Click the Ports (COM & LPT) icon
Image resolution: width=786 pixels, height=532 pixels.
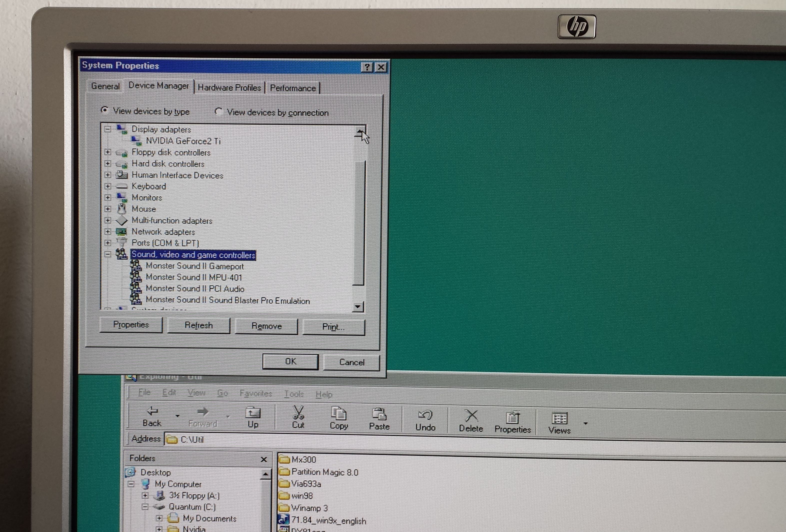(121, 242)
